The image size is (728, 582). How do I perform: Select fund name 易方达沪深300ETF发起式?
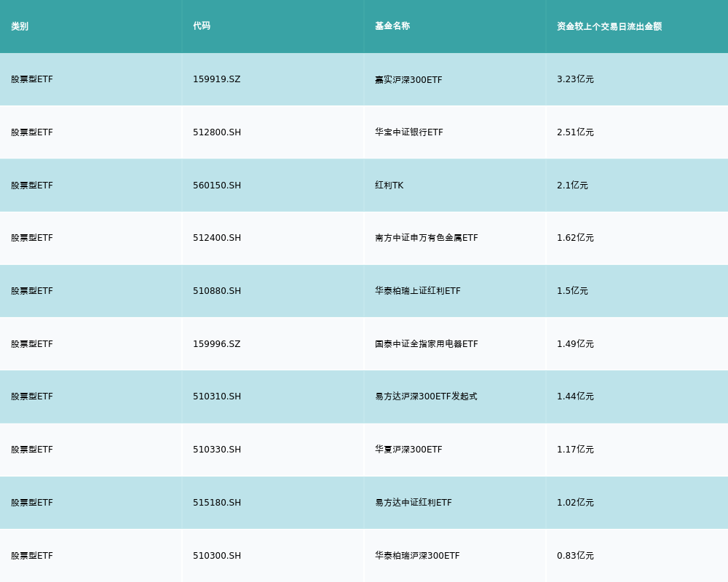coord(426,396)
